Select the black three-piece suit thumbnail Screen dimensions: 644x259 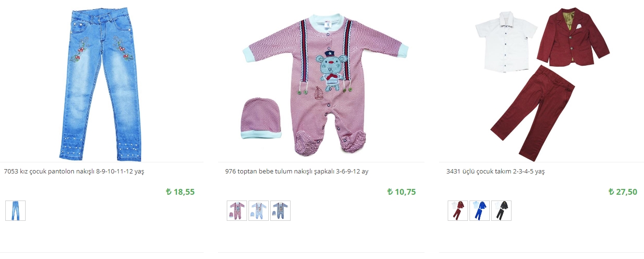501,211
